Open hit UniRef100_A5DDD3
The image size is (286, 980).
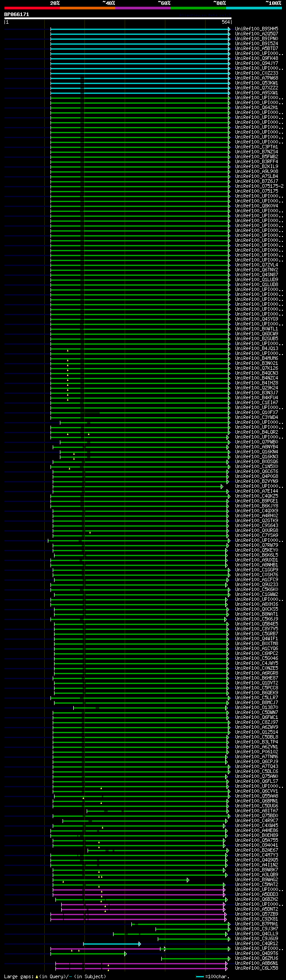pos(257,895)
